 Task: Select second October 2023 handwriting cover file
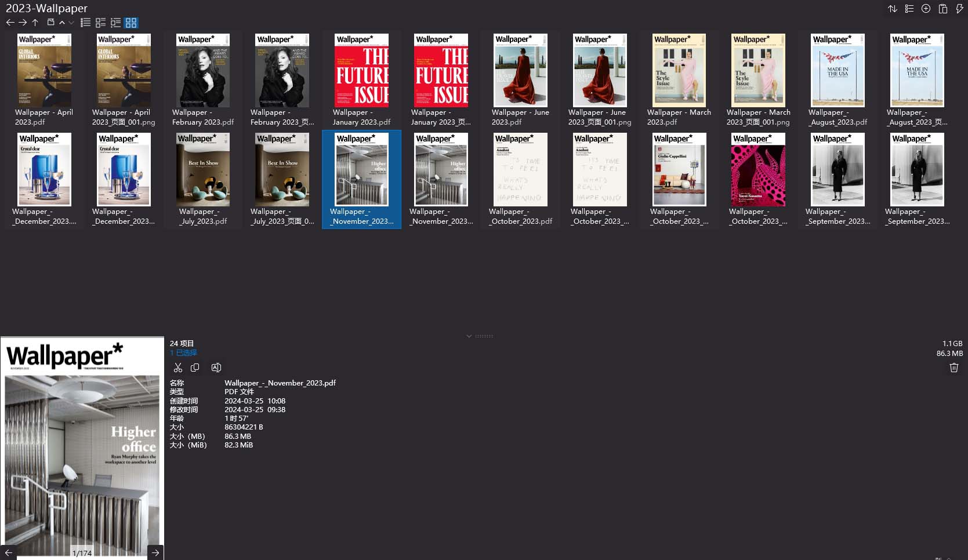pos(600,179)
